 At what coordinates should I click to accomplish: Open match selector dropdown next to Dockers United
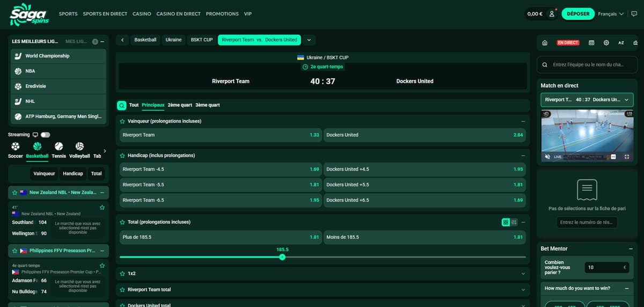click(x=309, y=40)
